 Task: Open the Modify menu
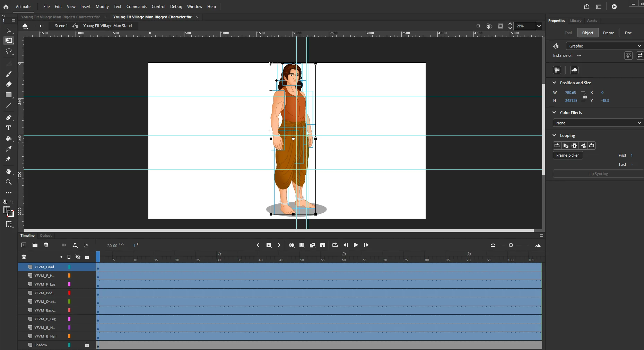(102, 7)
